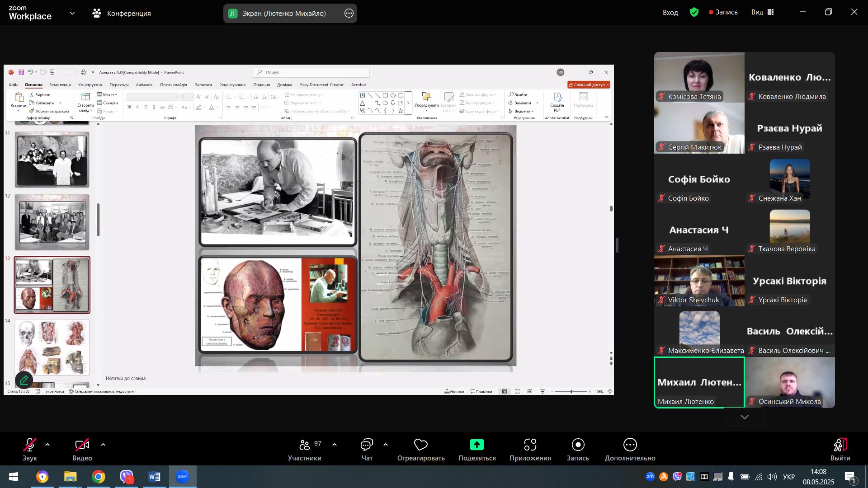Collapse the PowerPoint ribbon with the chevron
This screenshot has height=488, width=868.
pos(607,117)
